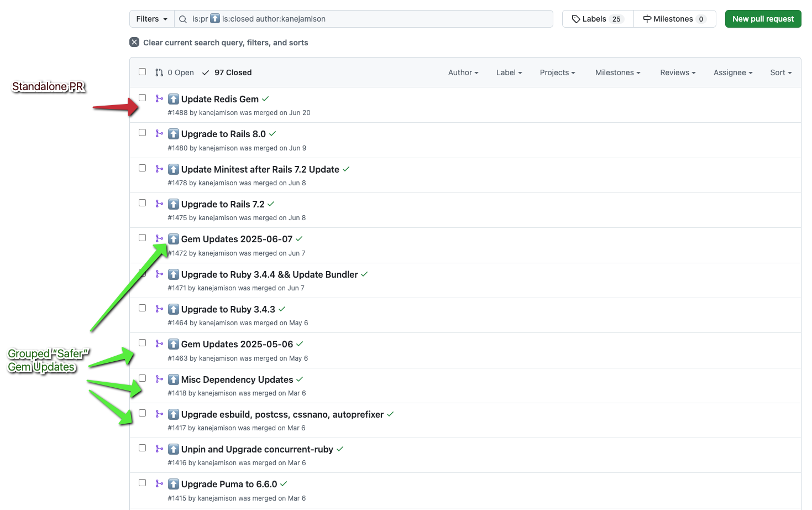Click the check status after Upgrade to Ruby 3.4.4 title
812x510 pixels.
[x=364, y=274]
